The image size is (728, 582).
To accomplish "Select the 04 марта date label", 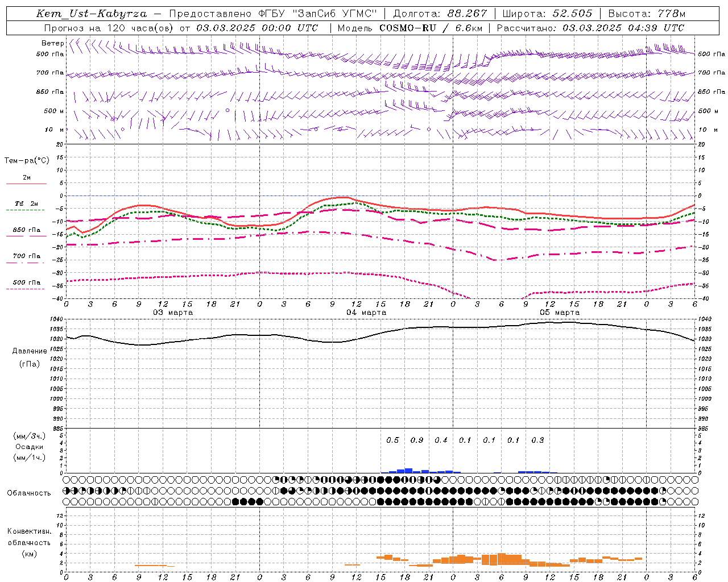I will (x=366, y=313).
